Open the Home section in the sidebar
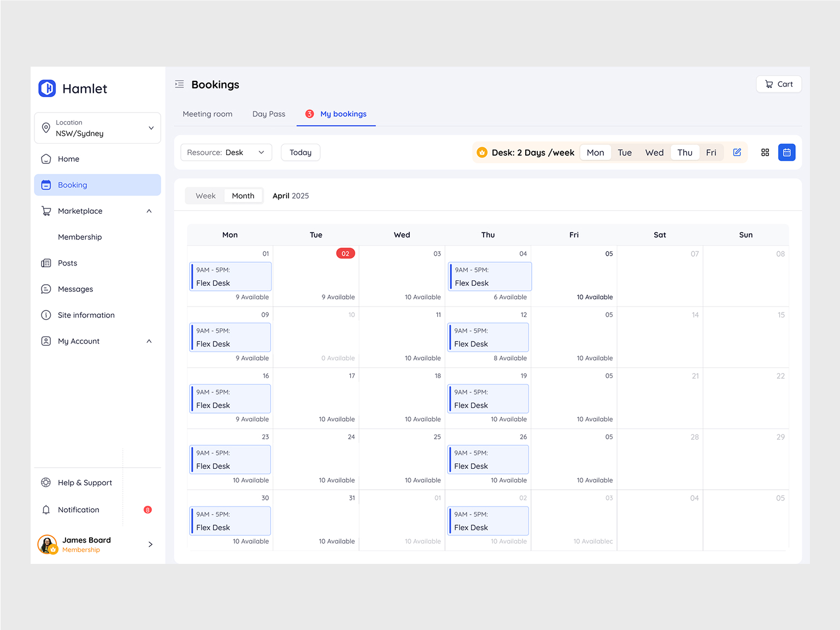Image resolution: width=840 pixels, height=630 pixels. [68, 158]
